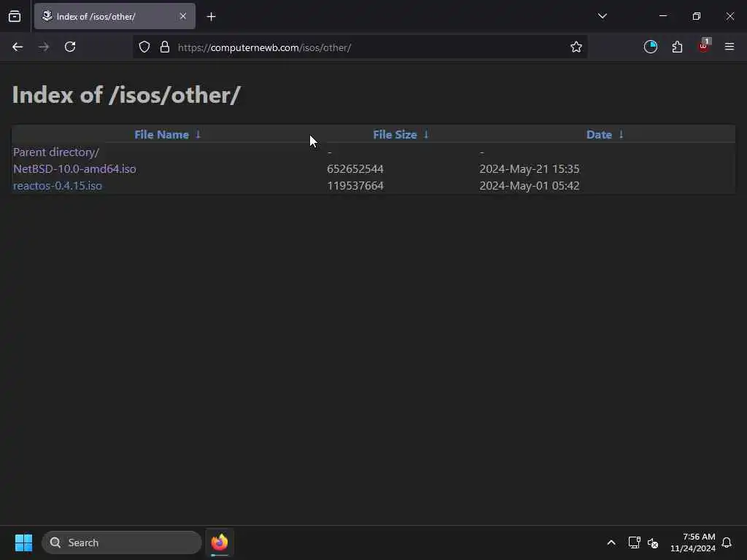Click Date descending arrow

pyautogui.click(x=622, y=135)
